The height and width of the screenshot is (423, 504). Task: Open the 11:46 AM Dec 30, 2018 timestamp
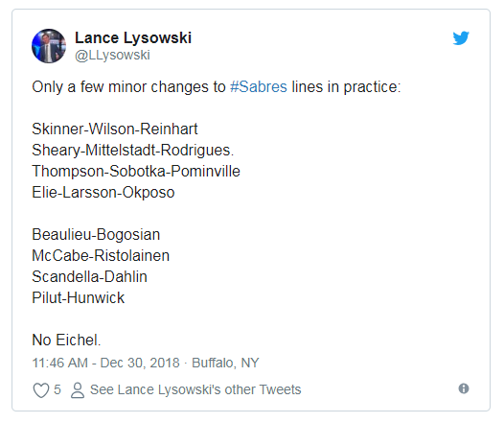click(x=105, y=363)
